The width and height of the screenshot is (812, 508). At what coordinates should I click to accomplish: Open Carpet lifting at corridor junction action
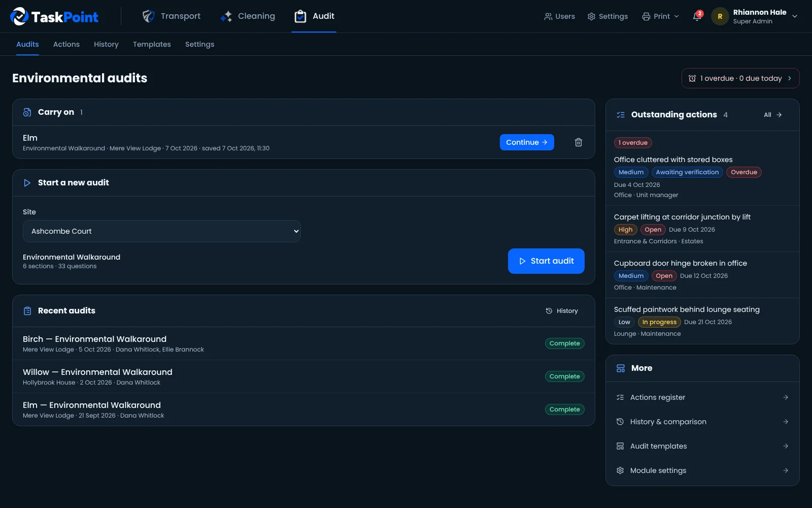(702, 229)
